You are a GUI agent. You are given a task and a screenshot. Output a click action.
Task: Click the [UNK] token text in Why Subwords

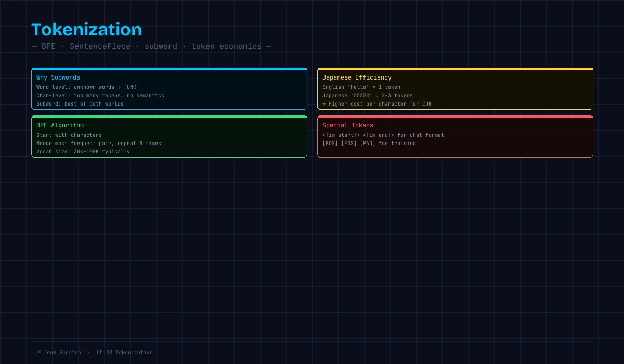click(x=132, y=87)
